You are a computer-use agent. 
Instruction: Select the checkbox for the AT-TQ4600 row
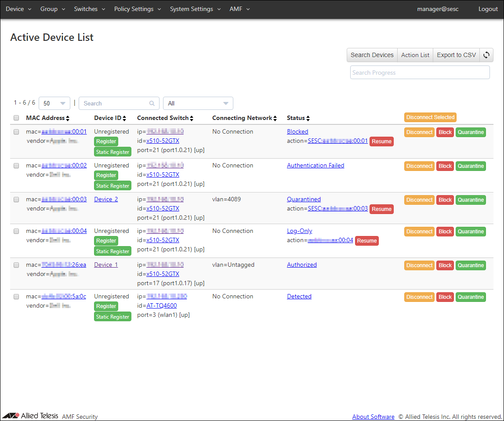click(16, 297)
